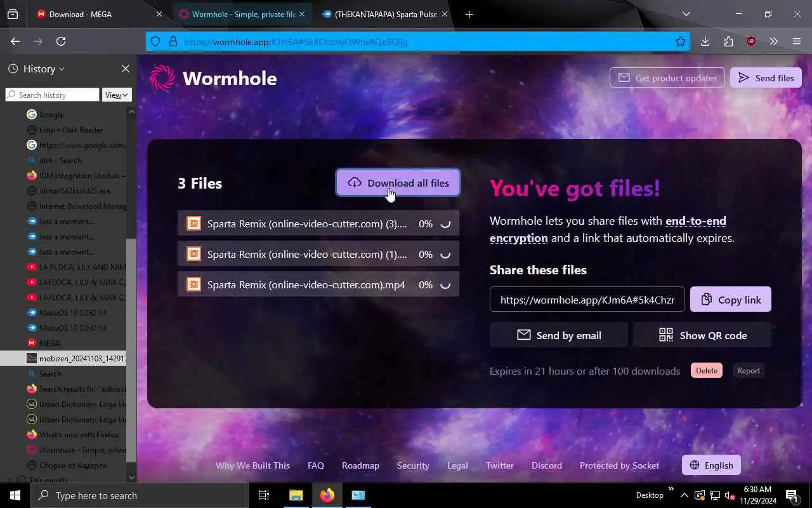Reload the current page
The width and height of the screenshot is (812, 508).
[x=61, y=41]
